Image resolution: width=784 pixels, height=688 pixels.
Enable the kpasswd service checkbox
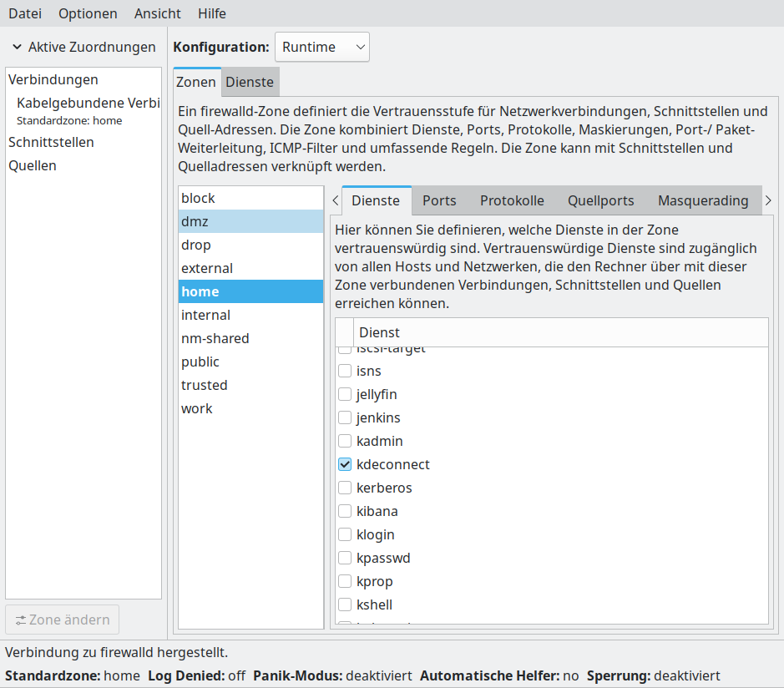point(345,558)
